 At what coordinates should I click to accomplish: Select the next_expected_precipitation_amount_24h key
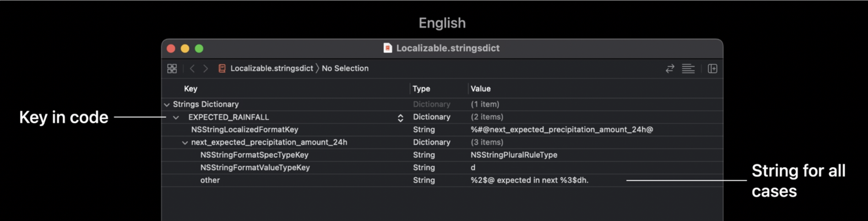pos(269,142)
